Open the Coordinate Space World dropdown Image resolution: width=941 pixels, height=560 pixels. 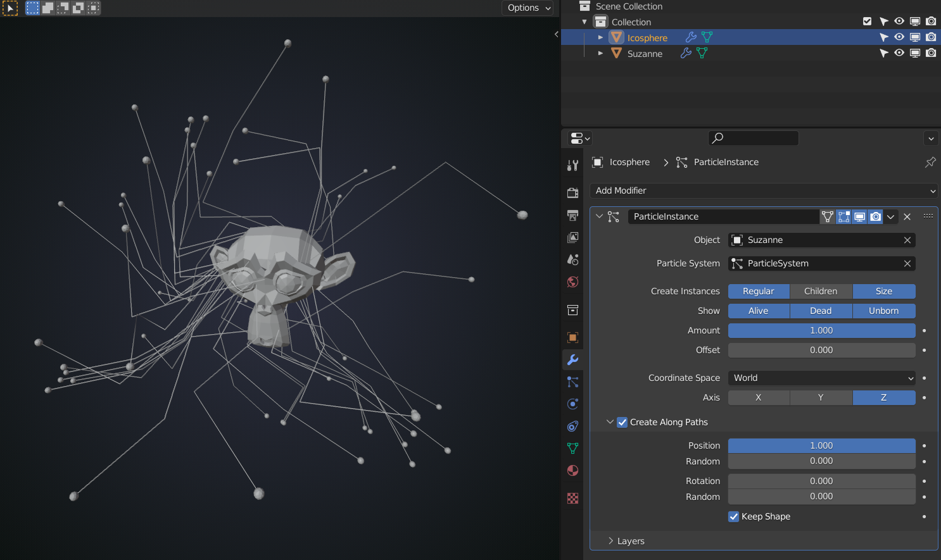pyautogui.click(x=821, y=378)
